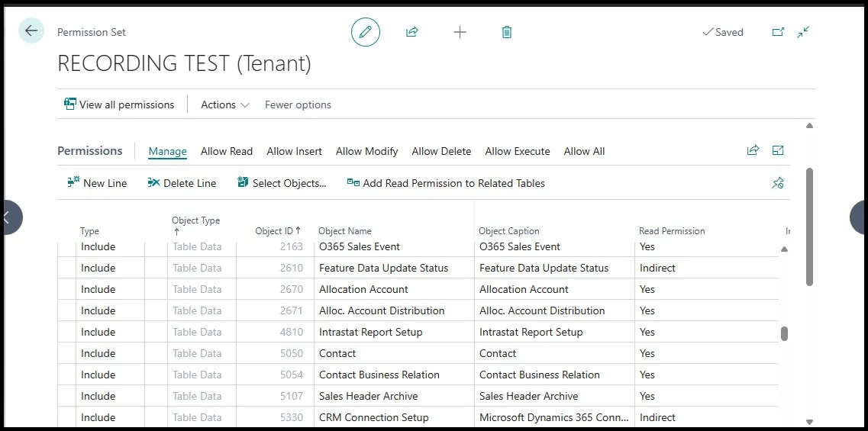Viewport: 868px width, 431px height.
Task: Click the Select Objects icon
Action: [x=243, y=182]
